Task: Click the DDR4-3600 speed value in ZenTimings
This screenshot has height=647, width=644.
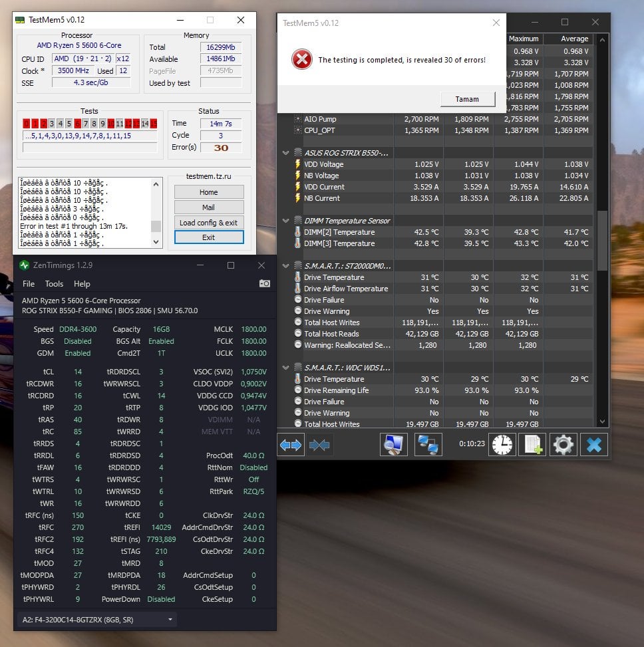Action: [x=78, y=329]
